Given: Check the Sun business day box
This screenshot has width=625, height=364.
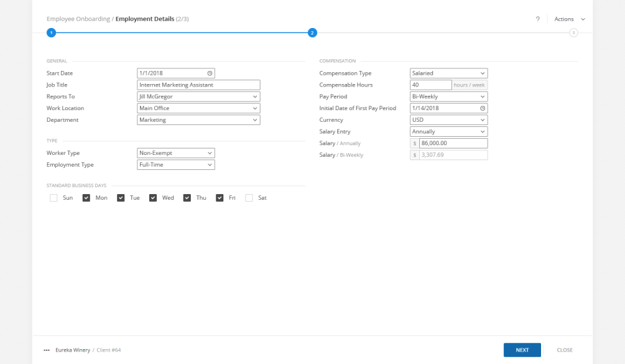Looking at the screenshot, I should [x=53, y=198].
